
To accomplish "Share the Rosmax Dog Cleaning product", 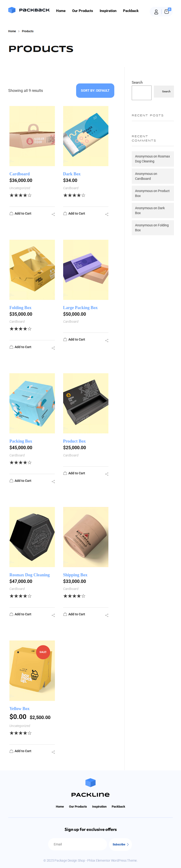I will 53,615.
